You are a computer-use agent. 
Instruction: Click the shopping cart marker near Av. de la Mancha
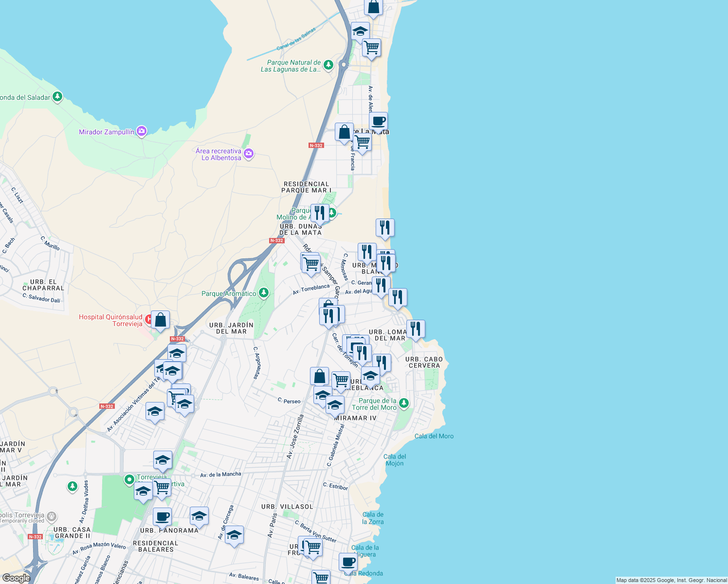tap(162, 489)
